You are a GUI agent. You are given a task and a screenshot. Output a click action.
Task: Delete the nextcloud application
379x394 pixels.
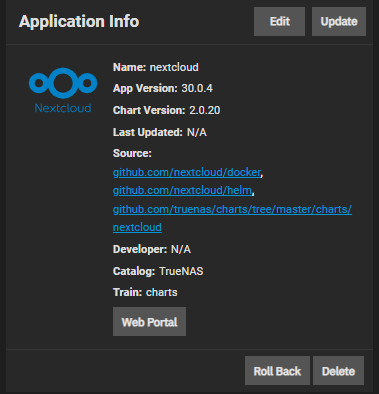coord(338,371)
